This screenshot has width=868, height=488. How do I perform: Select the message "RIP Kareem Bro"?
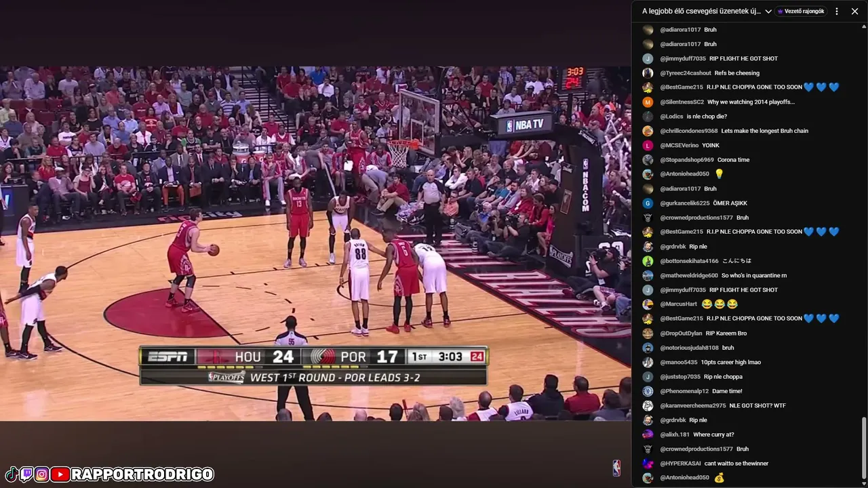pyautogui.click(x=725, y=333)
